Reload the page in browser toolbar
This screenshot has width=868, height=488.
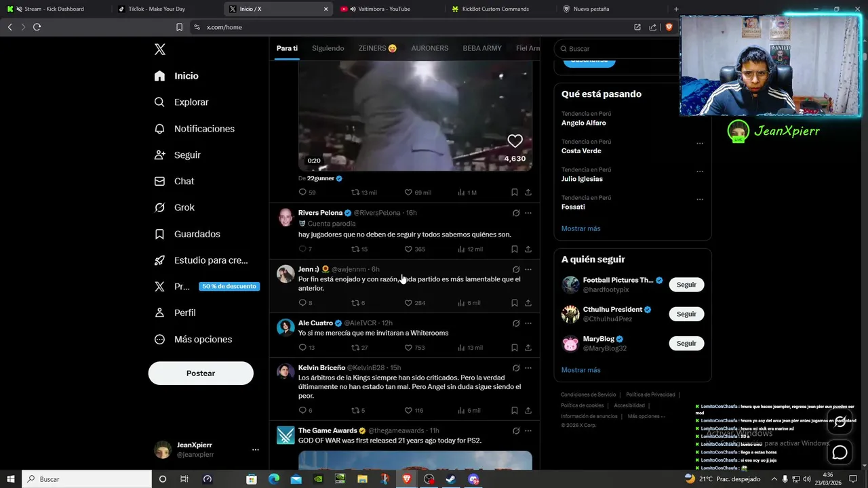pos(37,27)
